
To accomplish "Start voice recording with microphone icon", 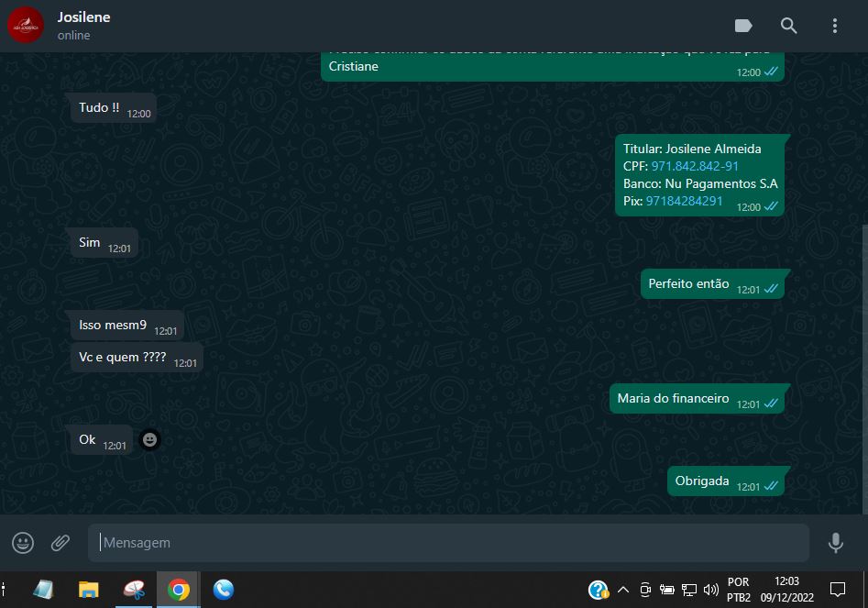I will point(835,543).
